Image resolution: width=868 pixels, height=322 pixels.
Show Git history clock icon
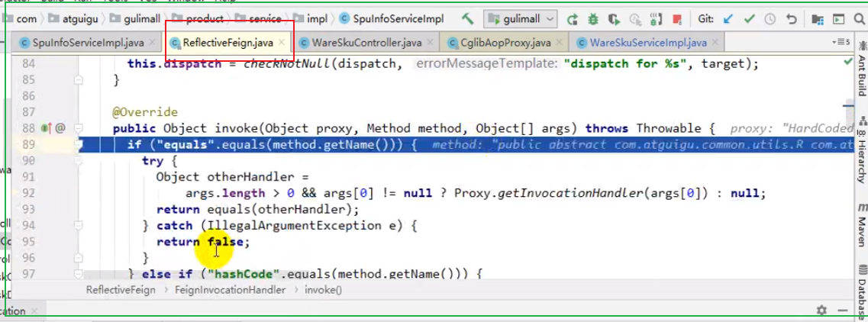770,19
